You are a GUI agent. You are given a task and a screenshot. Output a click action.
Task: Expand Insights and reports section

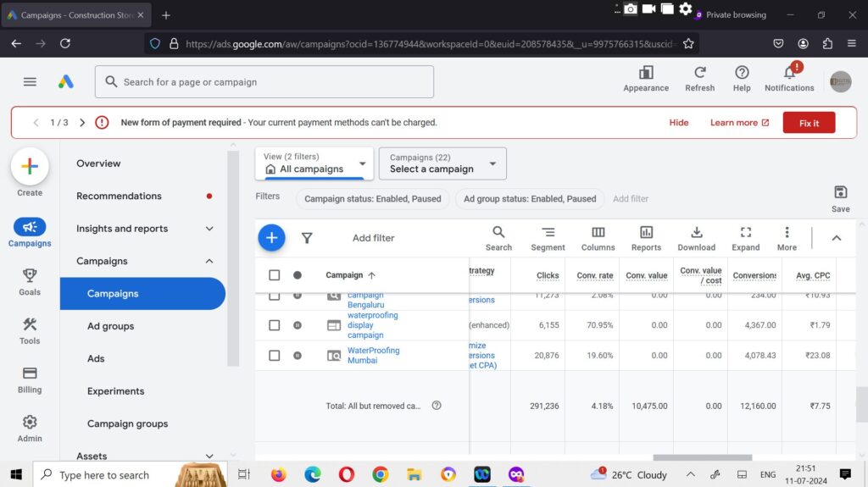coord(209,229)
